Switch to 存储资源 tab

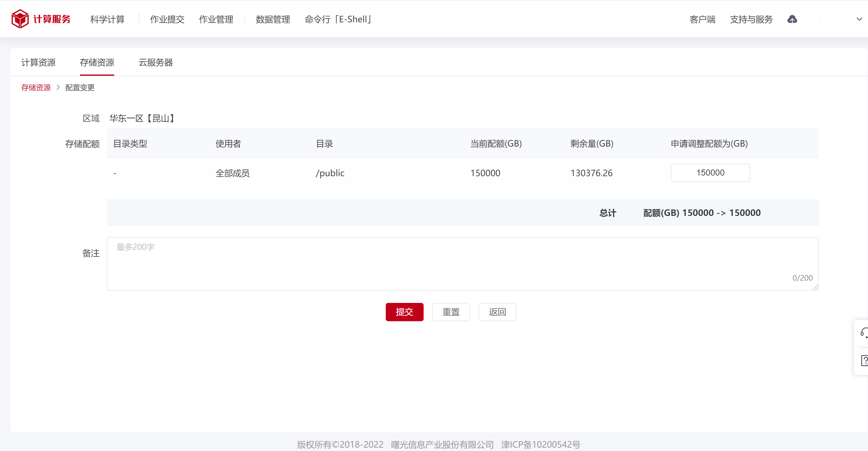tap(97, 62)
